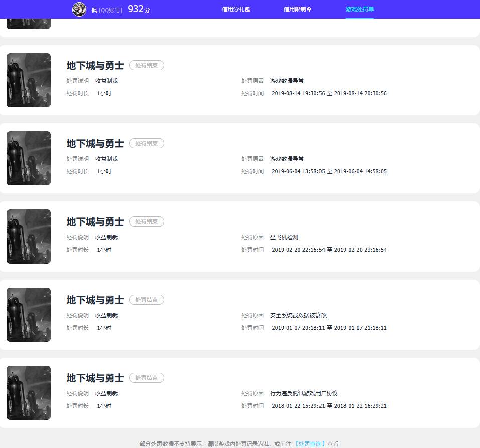
Task: Click 地下城与勇士 title of the 2019-06-04 record
Action: 95,143
